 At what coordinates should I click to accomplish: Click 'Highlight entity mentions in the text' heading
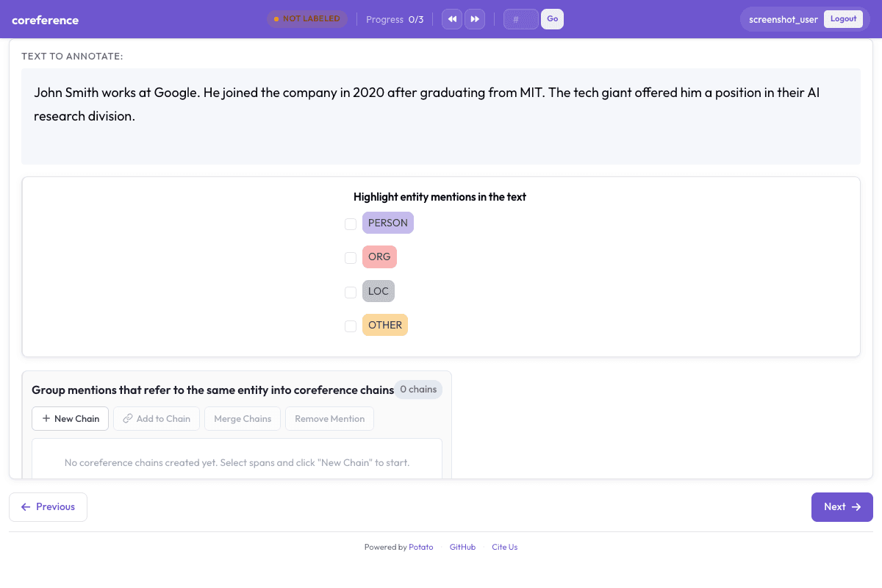(x=440, y=197)
